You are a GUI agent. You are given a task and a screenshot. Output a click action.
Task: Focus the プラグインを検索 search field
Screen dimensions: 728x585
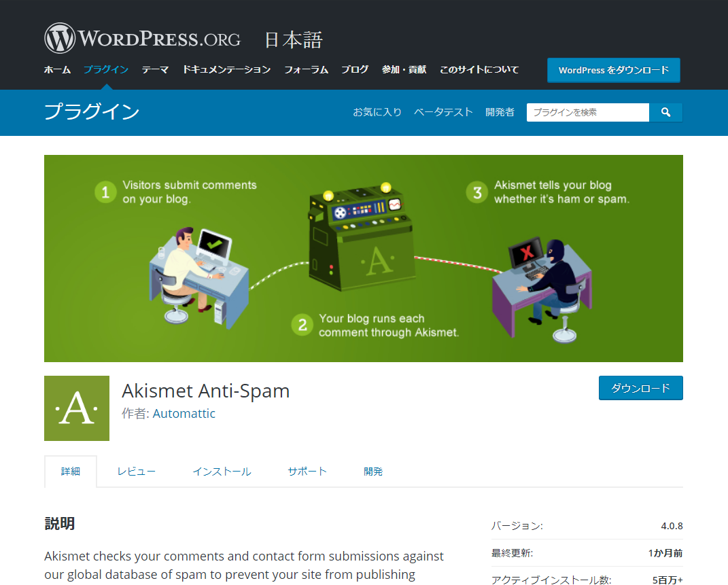pos(587,112)
